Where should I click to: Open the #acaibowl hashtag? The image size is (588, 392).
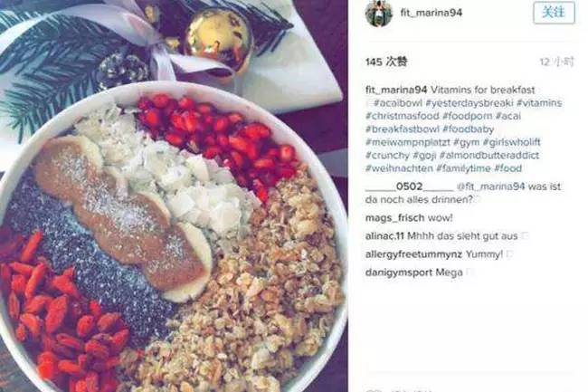click(x=398, y=103)
